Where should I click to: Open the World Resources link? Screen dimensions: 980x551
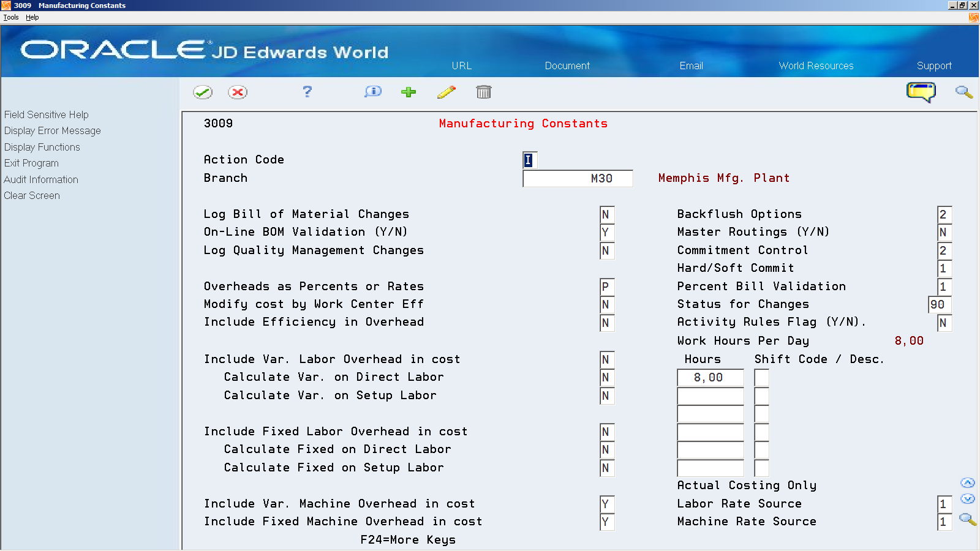(816, 66)
